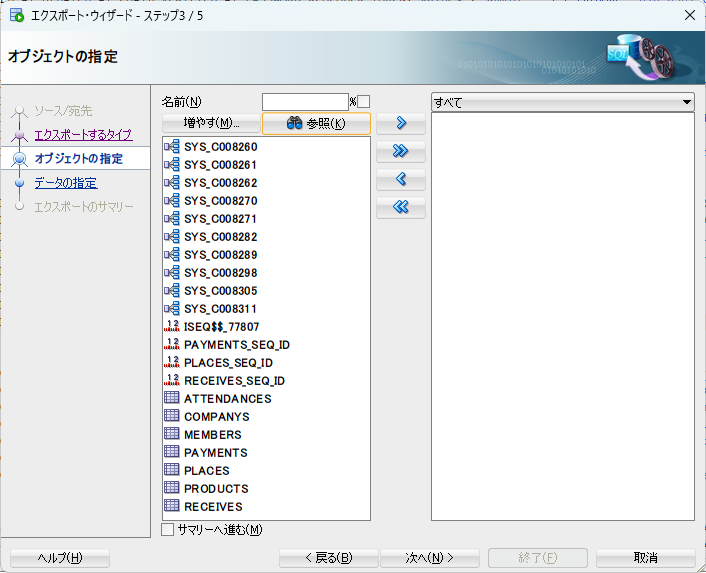
Task: Select the COMPANYS table entry
Action: pos(216,417)
